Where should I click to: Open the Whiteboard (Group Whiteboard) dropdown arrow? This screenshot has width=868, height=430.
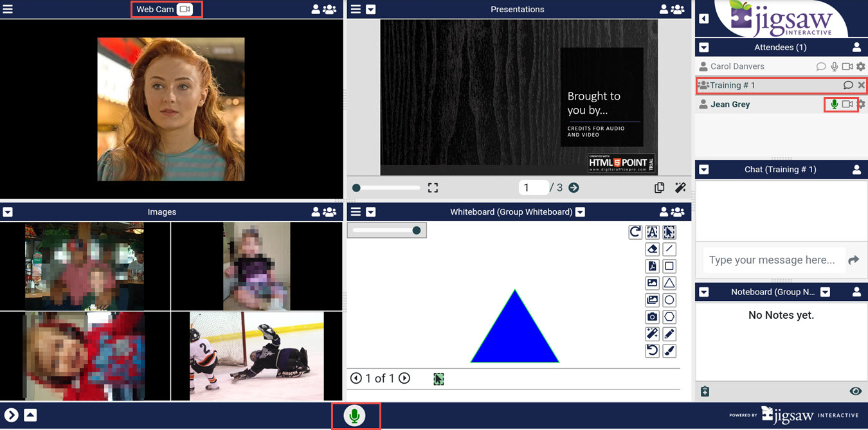pos(580,212)
